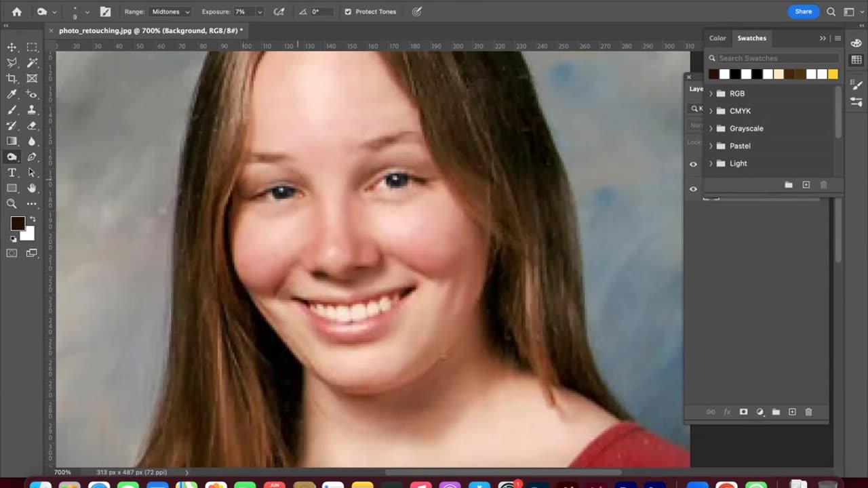This screenshot has width=868, height=488.
Task: Toggle pressure for size button
Action: [x=417, y=12]
